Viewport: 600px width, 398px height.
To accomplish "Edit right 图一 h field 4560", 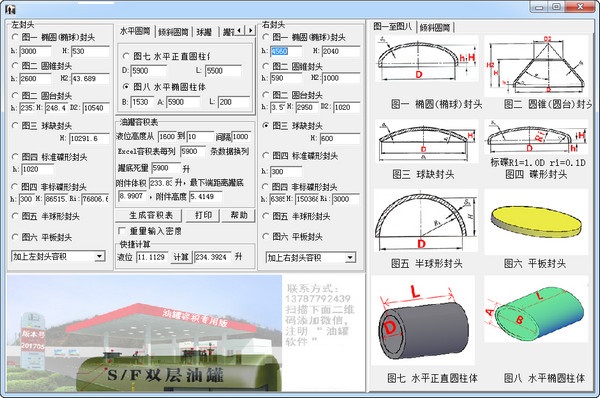I will coord(286,51).
